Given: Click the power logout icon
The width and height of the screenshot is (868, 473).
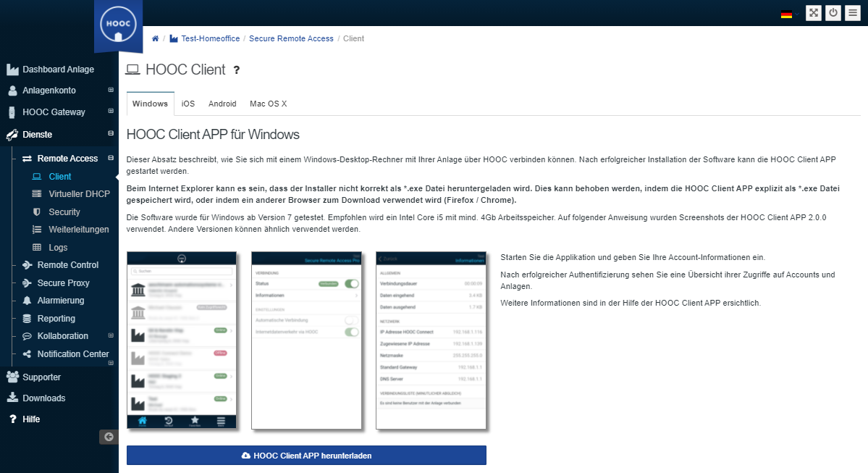Looking at the screenshot, I should pyautogui.click(x=833, y=13).
